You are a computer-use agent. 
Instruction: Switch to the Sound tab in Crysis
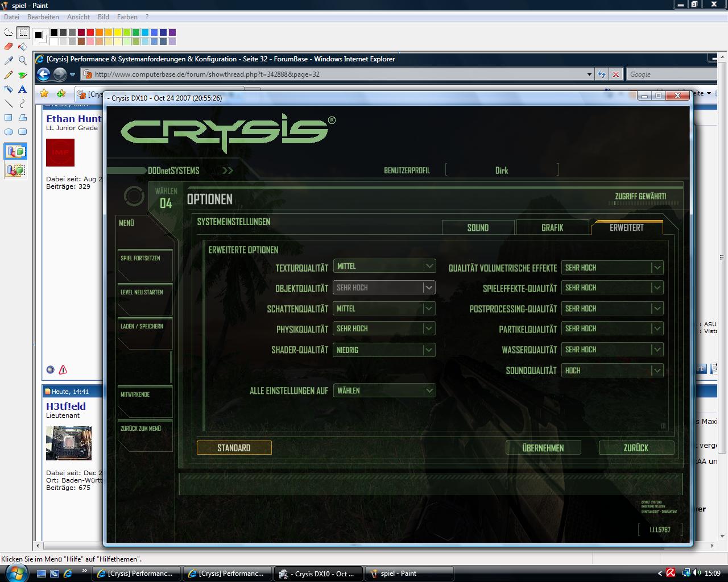[478, 227]
